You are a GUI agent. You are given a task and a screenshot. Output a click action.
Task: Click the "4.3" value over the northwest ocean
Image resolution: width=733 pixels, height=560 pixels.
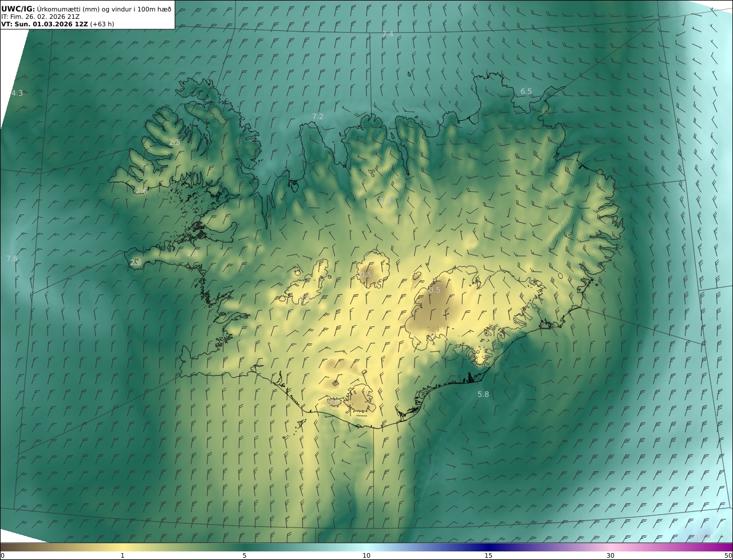pyautogui.click(x=17, y=93)
